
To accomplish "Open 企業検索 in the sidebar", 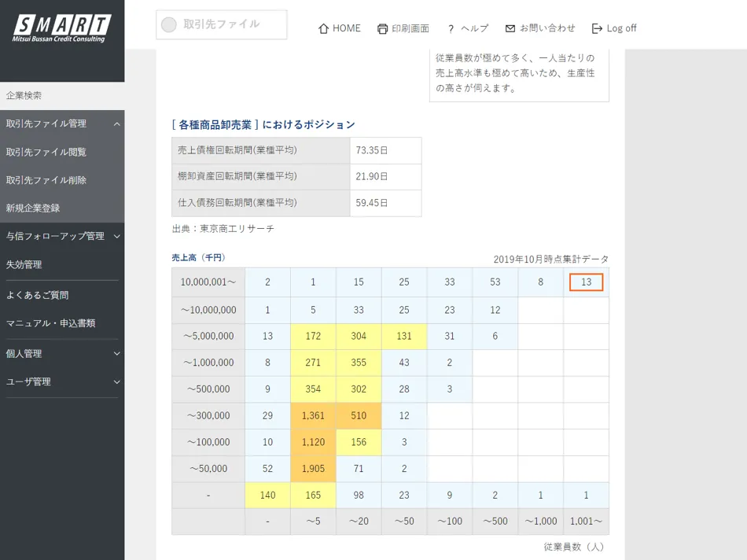I will coord(24,95).
